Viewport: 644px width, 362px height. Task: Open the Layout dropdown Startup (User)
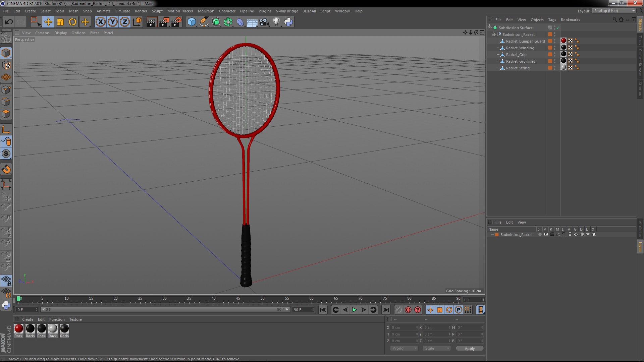(614, 11)
